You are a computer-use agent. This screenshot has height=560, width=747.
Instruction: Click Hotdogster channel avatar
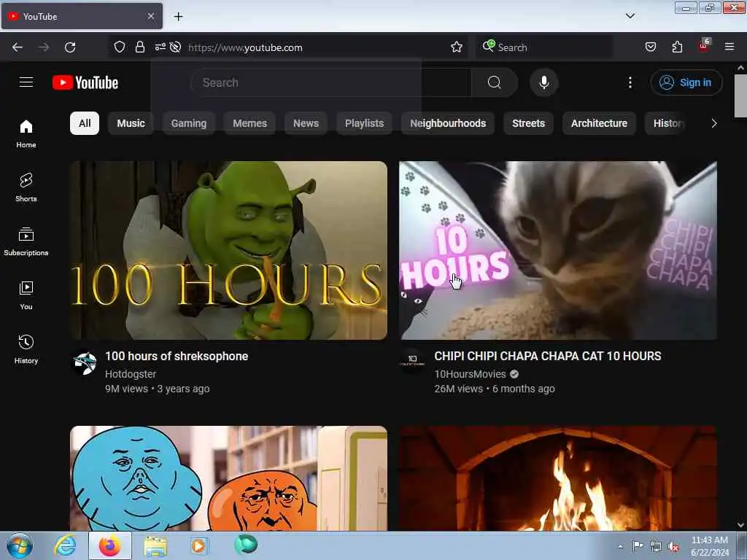click(85, 363)
